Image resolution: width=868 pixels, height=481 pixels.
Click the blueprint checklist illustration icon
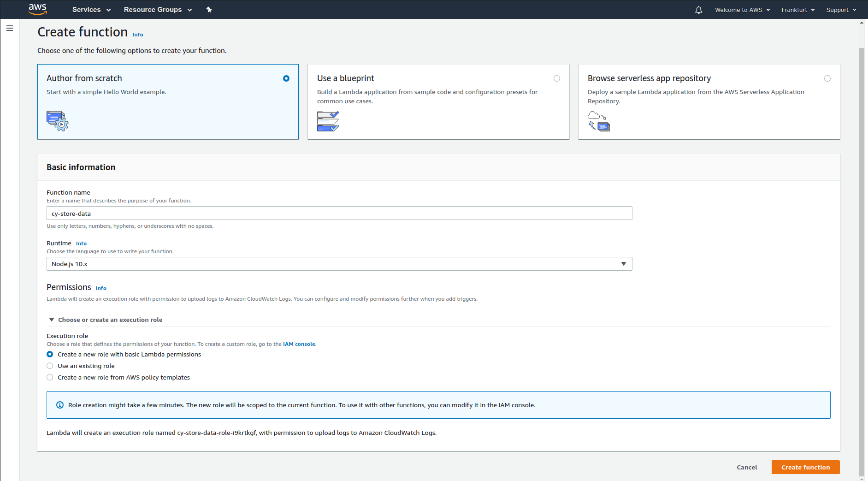tap(328, 121)
